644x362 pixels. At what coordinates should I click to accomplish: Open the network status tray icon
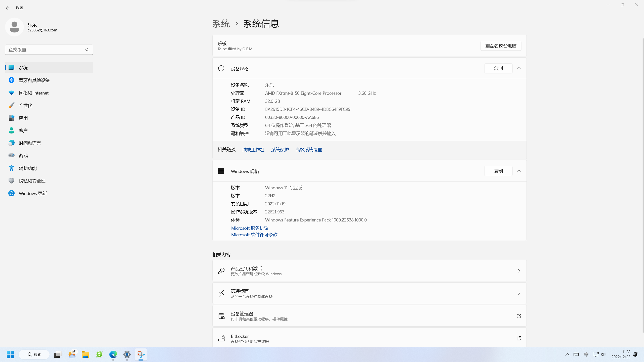coord(596,354)
